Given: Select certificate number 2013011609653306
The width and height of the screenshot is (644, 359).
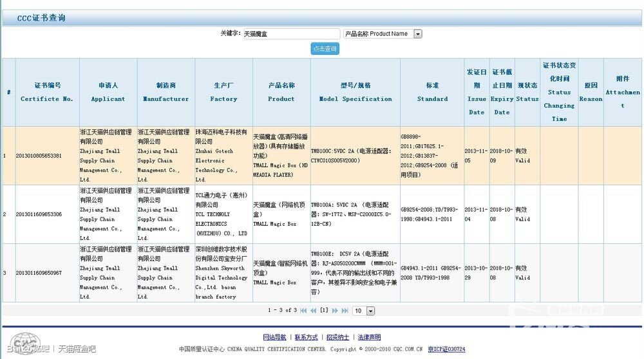Looking at the screenshot, I should pos(39,214).
